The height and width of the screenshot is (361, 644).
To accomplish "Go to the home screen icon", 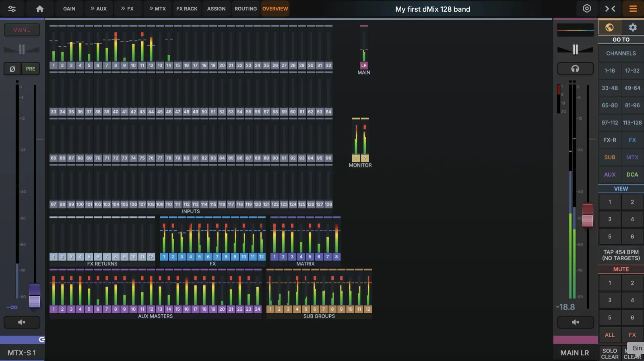I will point(39,9).
